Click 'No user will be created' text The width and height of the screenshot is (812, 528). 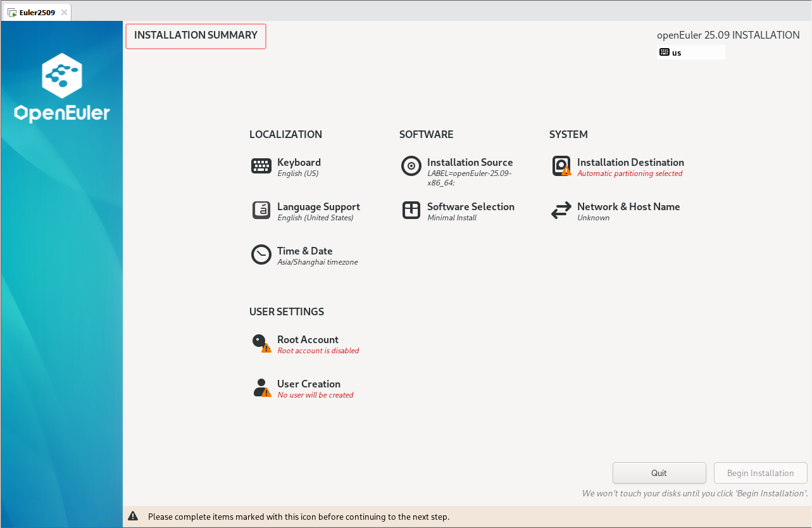(x=315, y=395)
